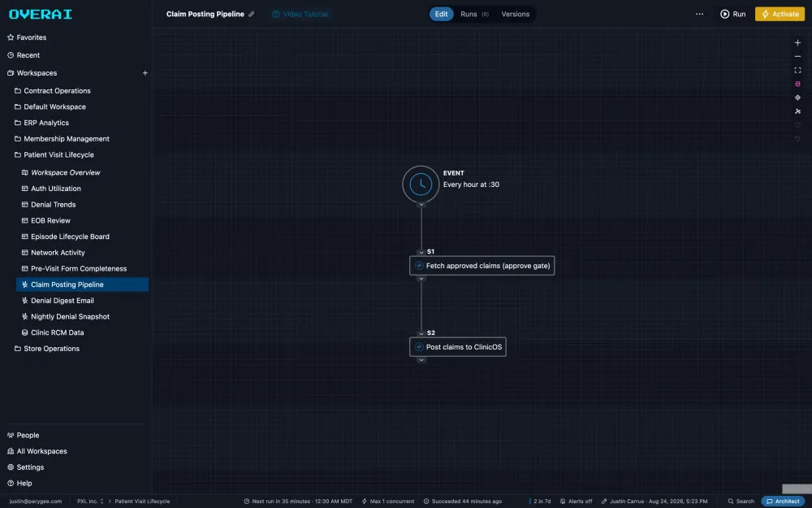Run the pipeline now
Screen dimensions: 812x508
point(732,14)
